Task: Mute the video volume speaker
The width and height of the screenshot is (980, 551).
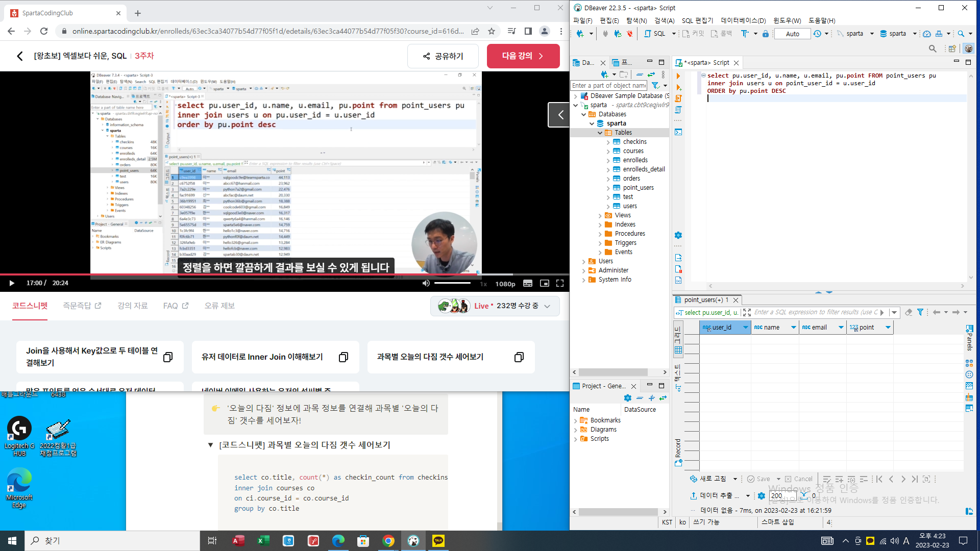Action: click(x=426, y=283)
